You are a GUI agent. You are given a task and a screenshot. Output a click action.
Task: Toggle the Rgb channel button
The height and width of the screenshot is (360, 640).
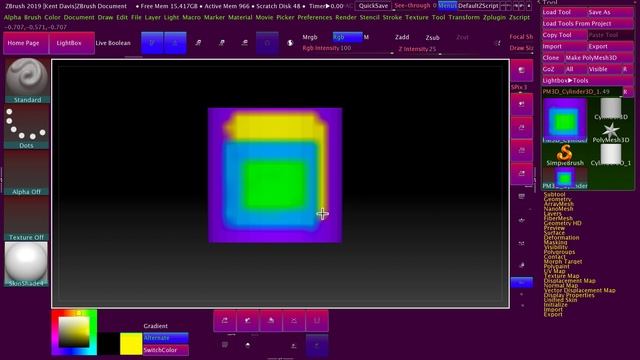(347, 37)
